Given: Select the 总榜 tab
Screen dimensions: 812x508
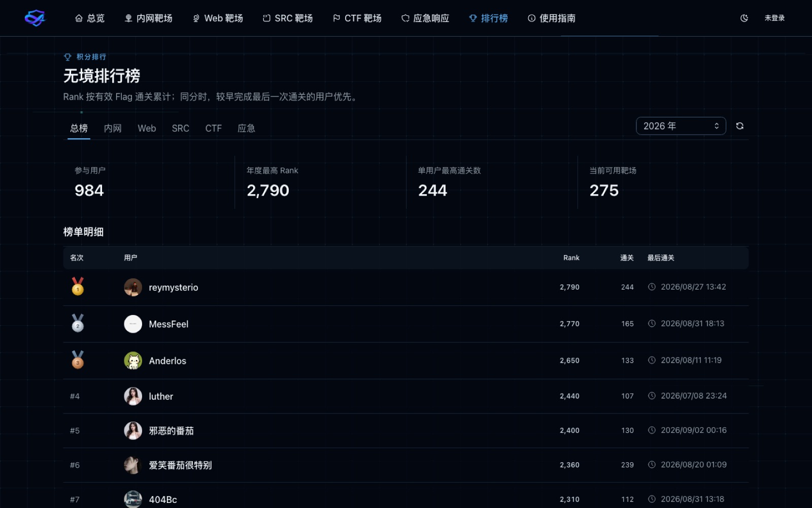Looking at the screenshot, I should tap(79, 129).
